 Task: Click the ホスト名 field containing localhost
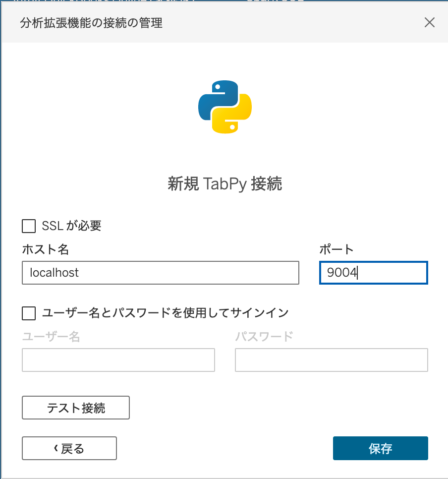(x=161, y=273)
